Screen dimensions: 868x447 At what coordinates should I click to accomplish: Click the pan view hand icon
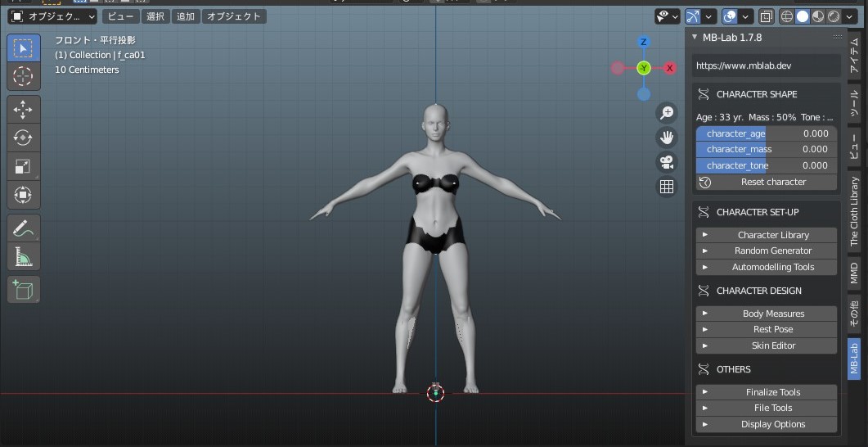click(667, 138)
